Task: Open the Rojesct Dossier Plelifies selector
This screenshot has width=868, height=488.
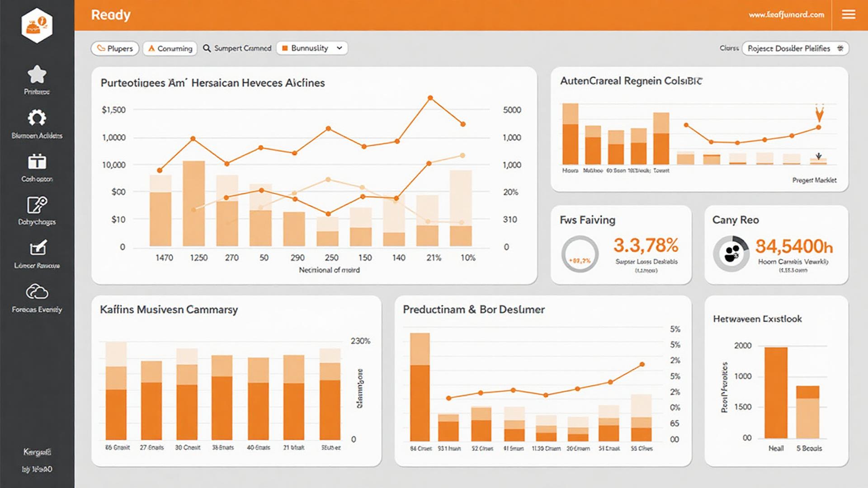Action: tap(795, 48)
